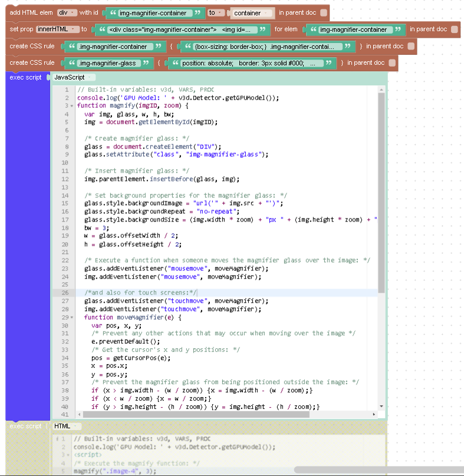464x476 pixels.
Task: Click the horizontal scroll right arrow in code editor
Action: [x=374, y=414]
